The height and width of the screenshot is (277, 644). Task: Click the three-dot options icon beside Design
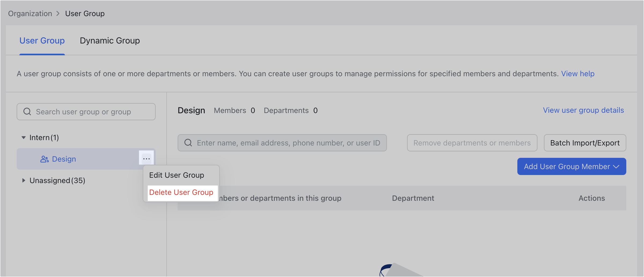coord(147,158)
